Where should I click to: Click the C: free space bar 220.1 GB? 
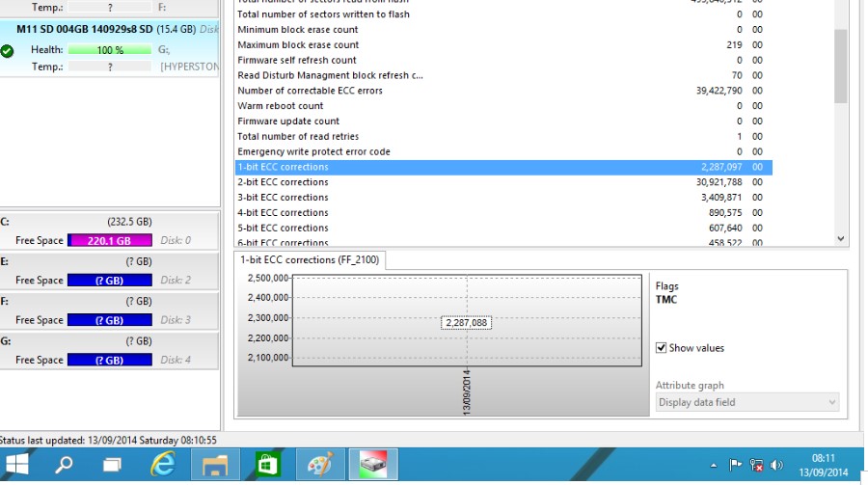point(110,240)
